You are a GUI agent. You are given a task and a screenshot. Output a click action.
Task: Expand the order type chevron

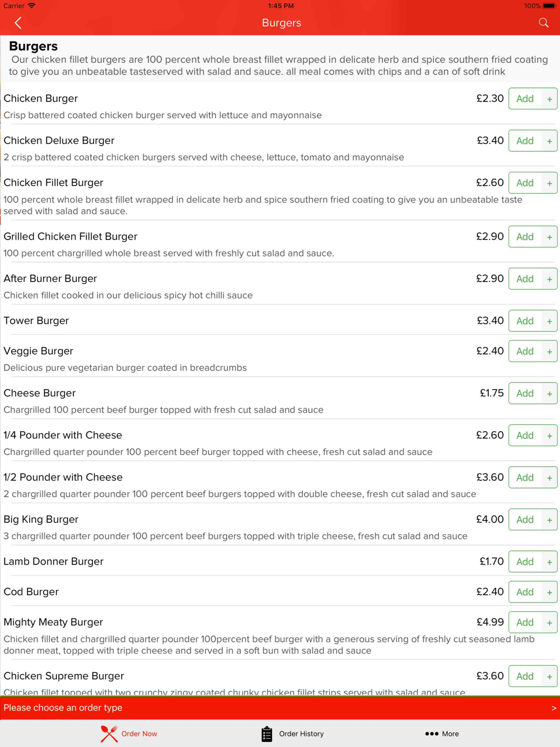553,708
